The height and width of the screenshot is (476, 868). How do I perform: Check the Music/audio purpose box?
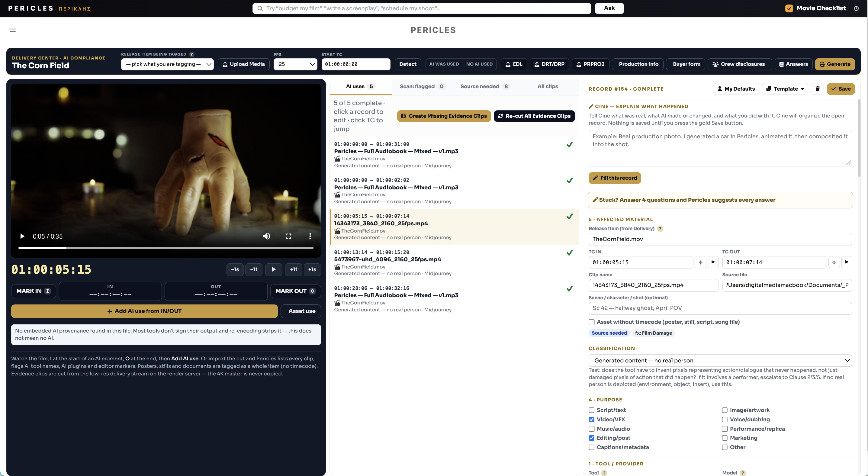point(591,429)
